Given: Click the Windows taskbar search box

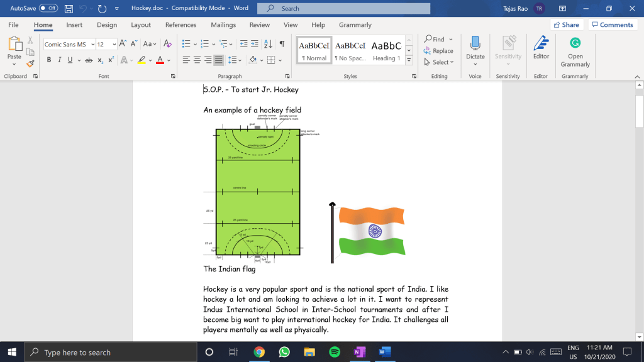Looking at the screenshot, I should 101,353.
